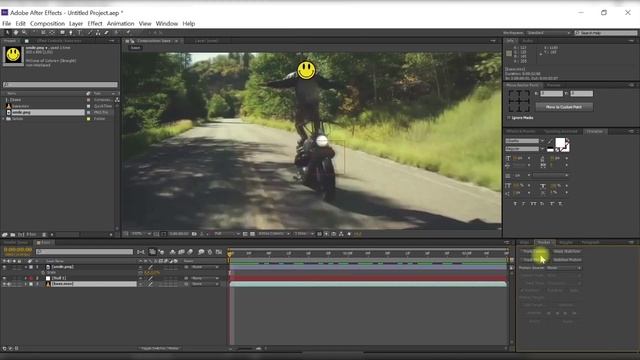The image size is (640, 360).
Task: Click the new folder icon in Project panel
Action: pyautogui.click(x=13, y=235)
